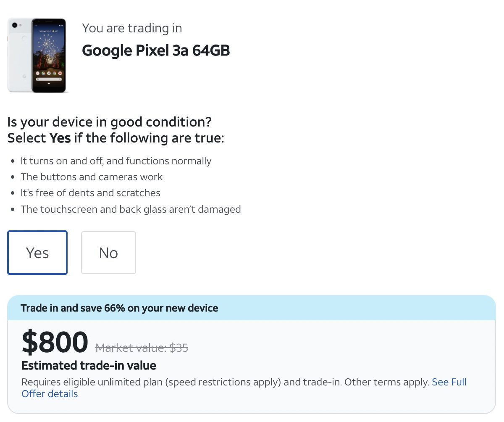
Task: Click the 'Estimated trade-in value' label
Action: click(x=89, y=366)
